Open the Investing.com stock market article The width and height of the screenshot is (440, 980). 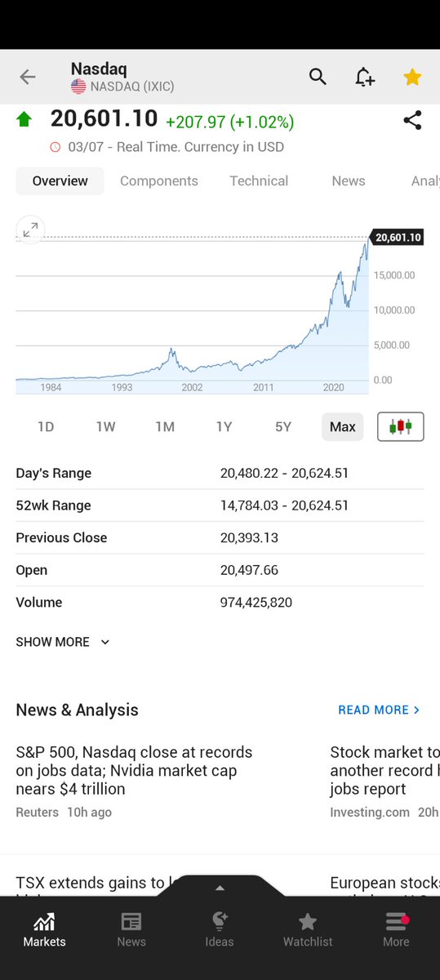(x=384, y=781)
